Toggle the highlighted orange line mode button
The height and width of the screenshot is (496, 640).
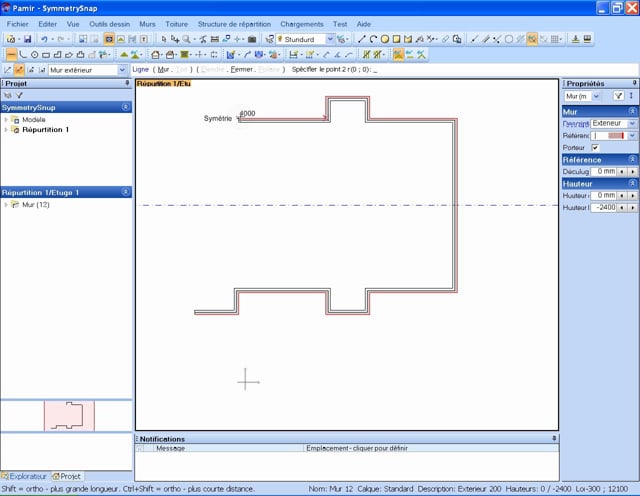coord(19,70)
